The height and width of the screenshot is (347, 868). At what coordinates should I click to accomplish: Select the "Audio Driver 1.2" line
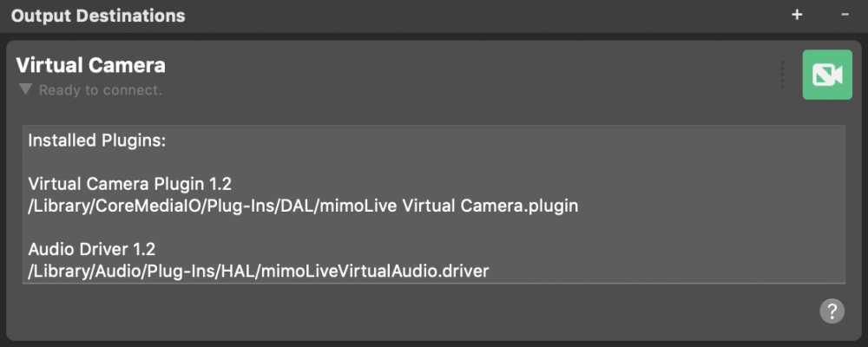pyautogui.click(x=91, y=250)
